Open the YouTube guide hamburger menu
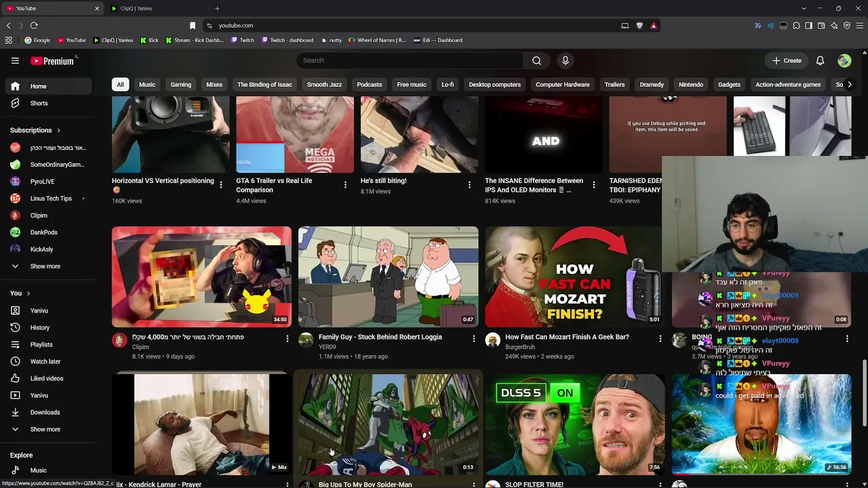This screenshot has height=488, width=868. 15,60
